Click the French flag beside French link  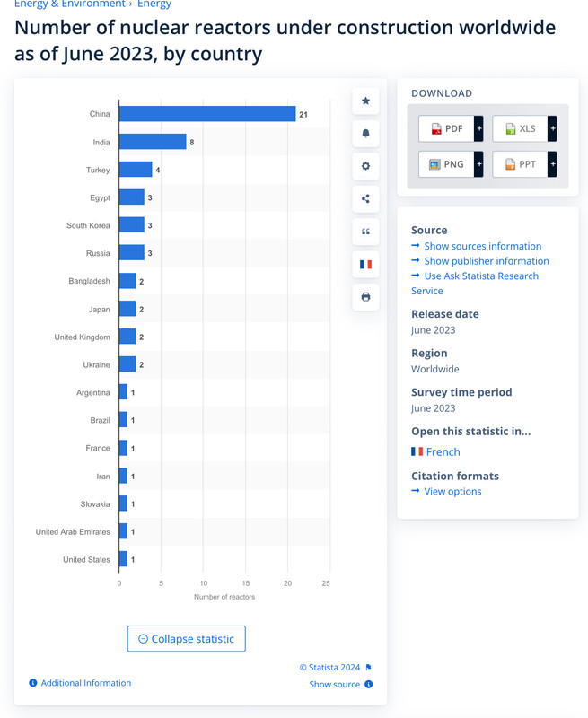[417, 451]
